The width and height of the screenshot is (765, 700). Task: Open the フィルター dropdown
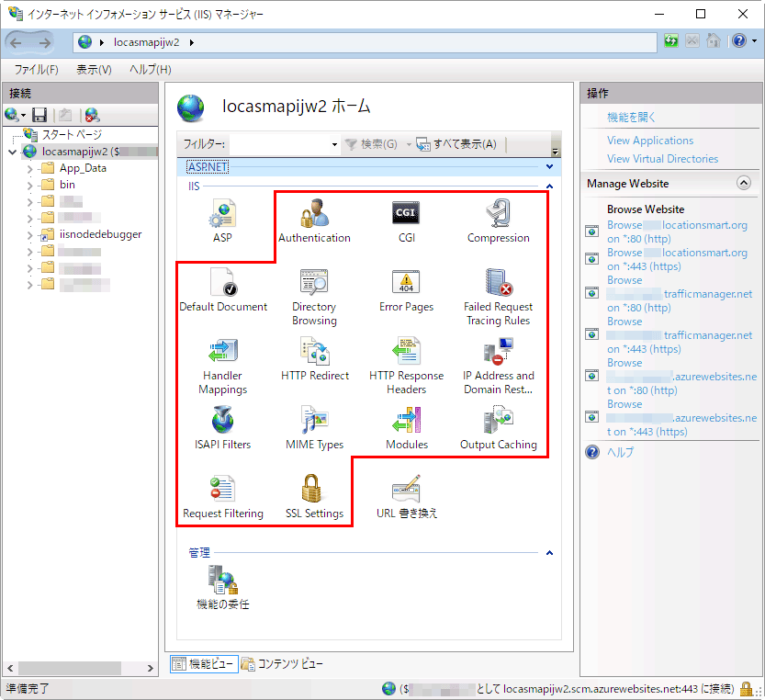click(334, 145)
